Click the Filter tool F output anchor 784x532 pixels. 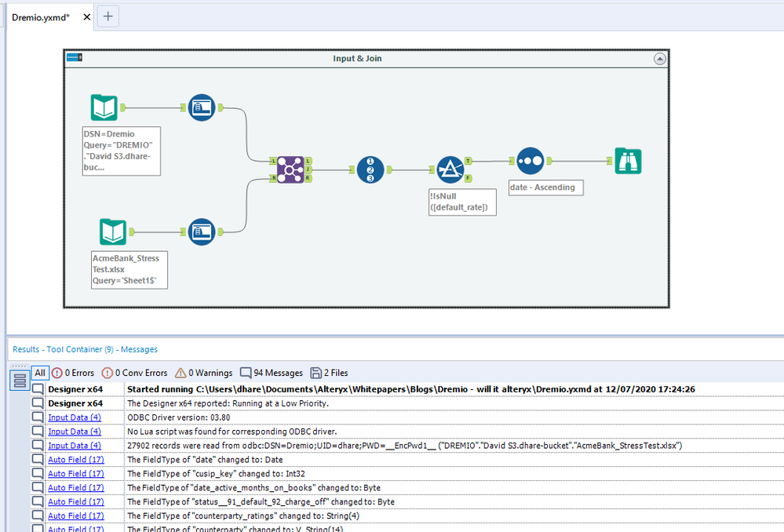468,178
